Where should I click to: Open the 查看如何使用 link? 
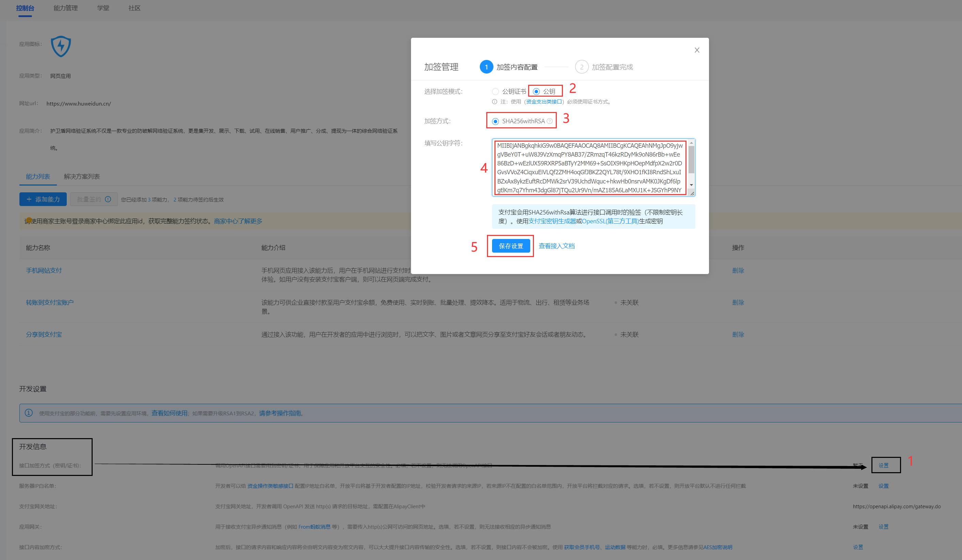(x=170, y=413)
